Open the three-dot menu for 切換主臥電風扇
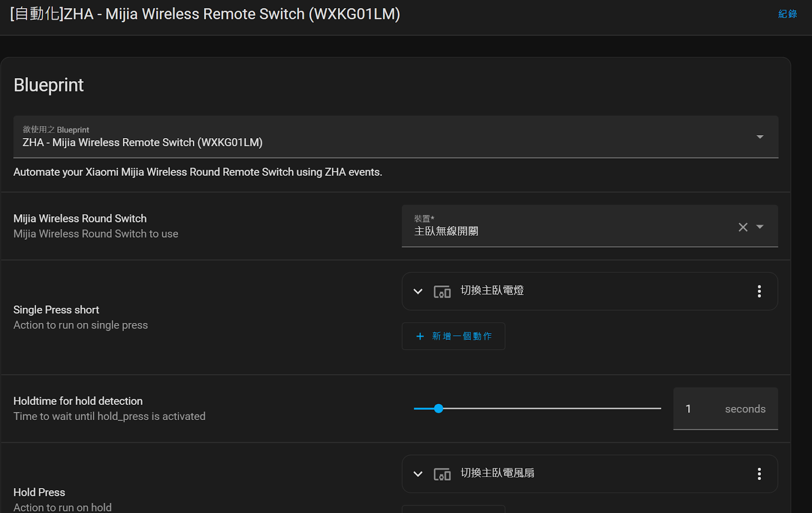 click(x=759, y=474)
